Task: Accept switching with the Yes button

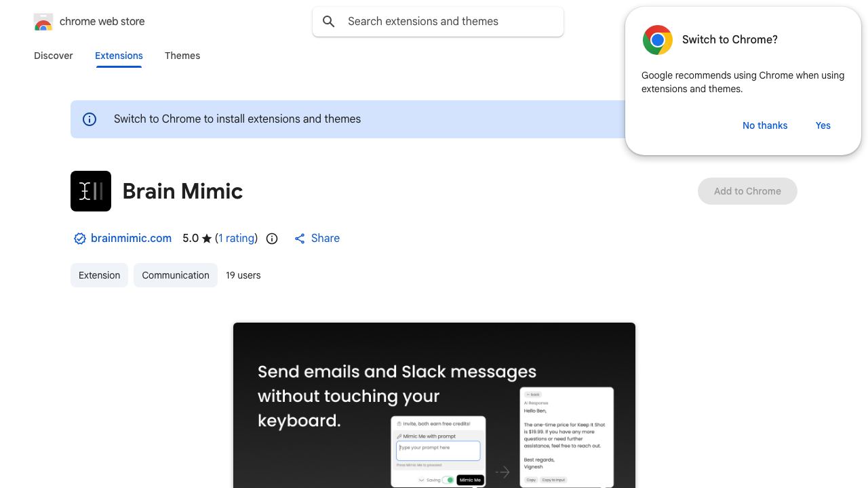Action: (823, 125)
